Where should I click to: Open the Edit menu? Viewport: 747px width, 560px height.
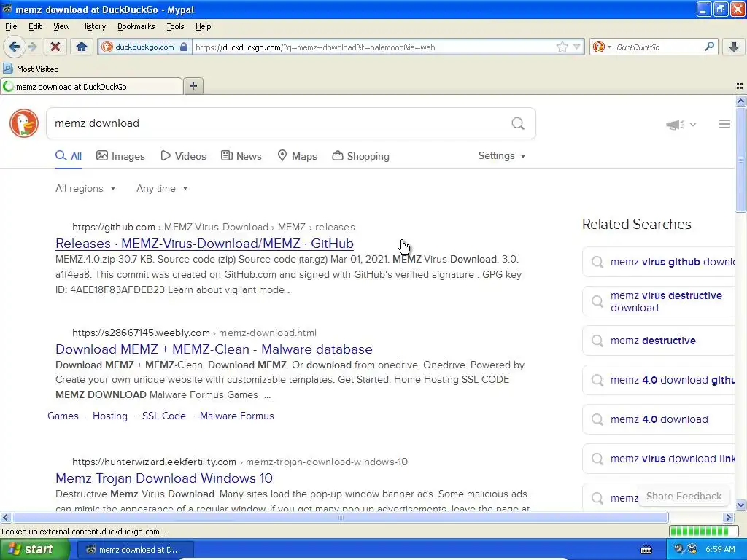click(35, 26)
